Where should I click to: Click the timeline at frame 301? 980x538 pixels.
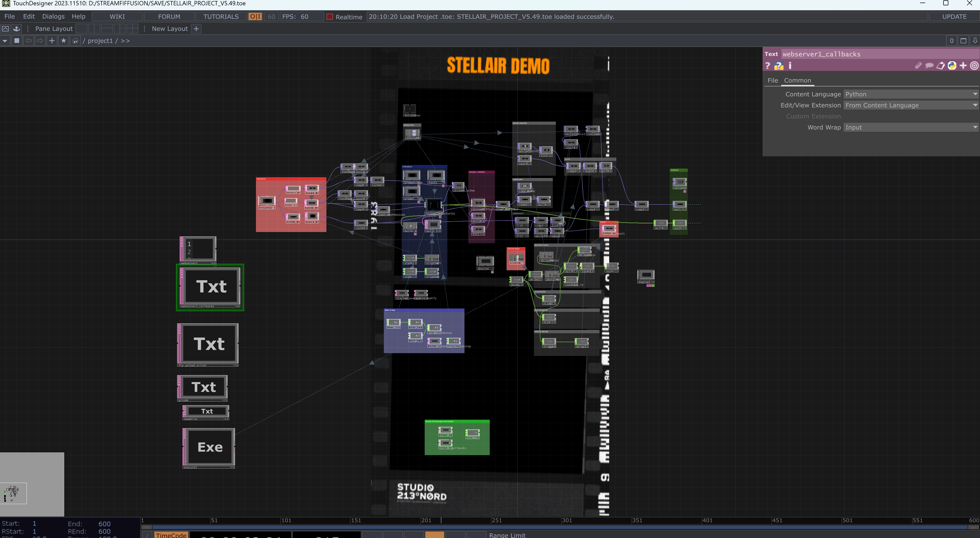(562, 520)
